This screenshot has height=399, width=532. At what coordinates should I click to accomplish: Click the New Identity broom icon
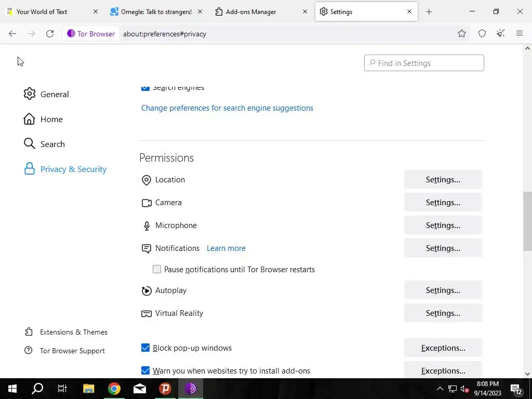coord(500,34)
